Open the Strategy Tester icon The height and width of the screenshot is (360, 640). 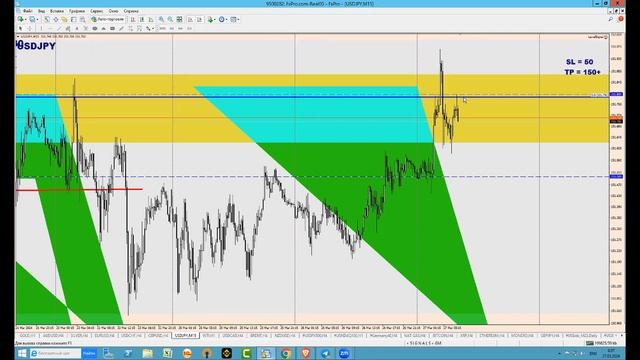[x=82, y=20]
